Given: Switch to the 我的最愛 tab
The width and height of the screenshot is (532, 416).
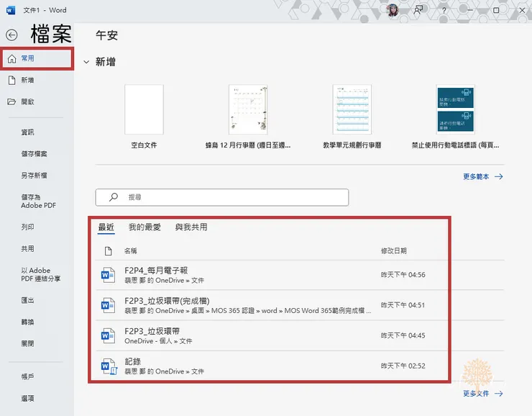Looking at the screenshot, I should (145, 227).
